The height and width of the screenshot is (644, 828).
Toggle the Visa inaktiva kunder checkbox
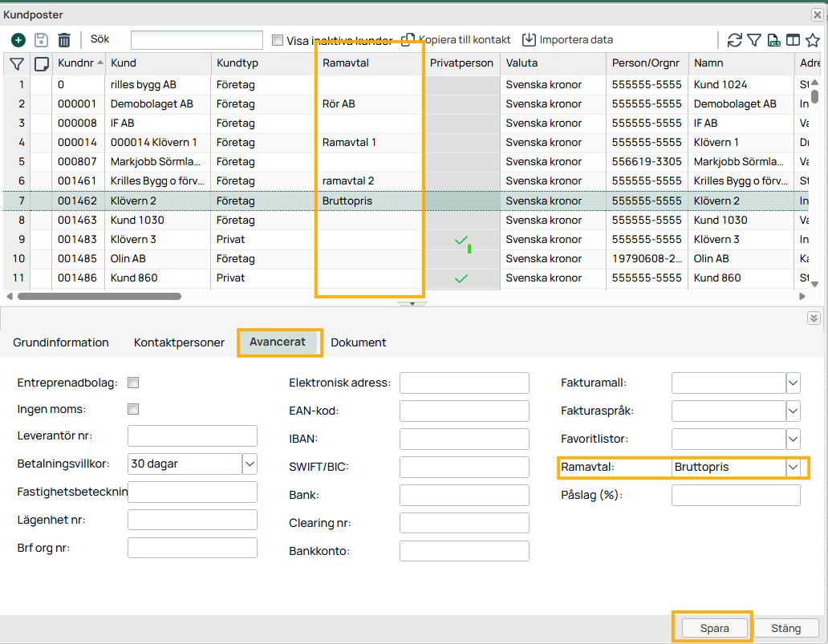point(278,40)
